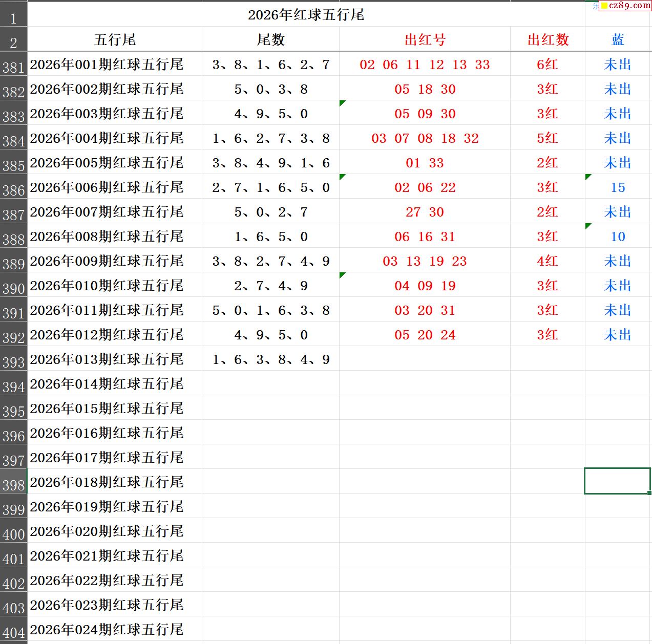Screen dimensions: 652x644
Task: Click the cell containing 03 07 08 18 32
Action: coord(425,138)
